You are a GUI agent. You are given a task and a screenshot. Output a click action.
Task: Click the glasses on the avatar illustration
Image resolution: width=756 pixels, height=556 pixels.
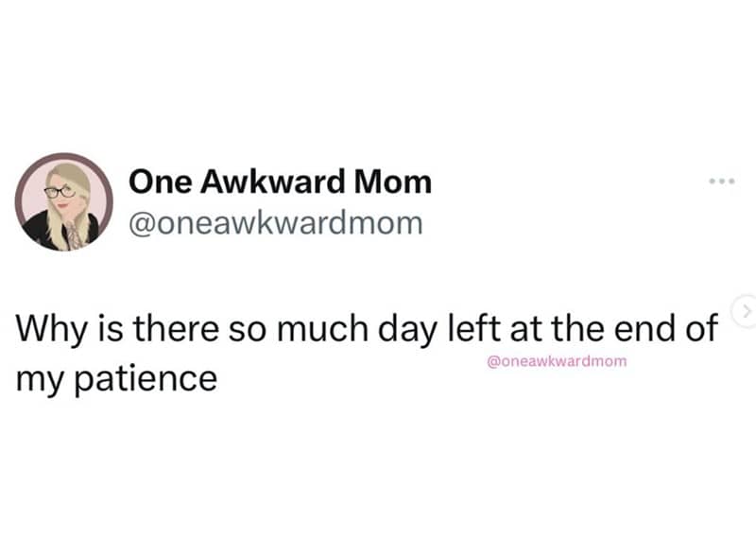click(59, 192)
